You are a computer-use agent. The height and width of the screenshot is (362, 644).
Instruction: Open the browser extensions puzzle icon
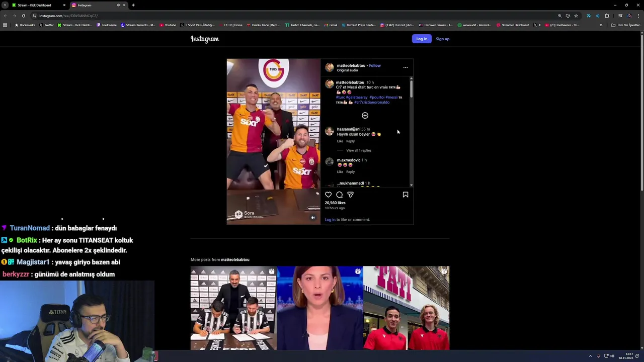607,16
